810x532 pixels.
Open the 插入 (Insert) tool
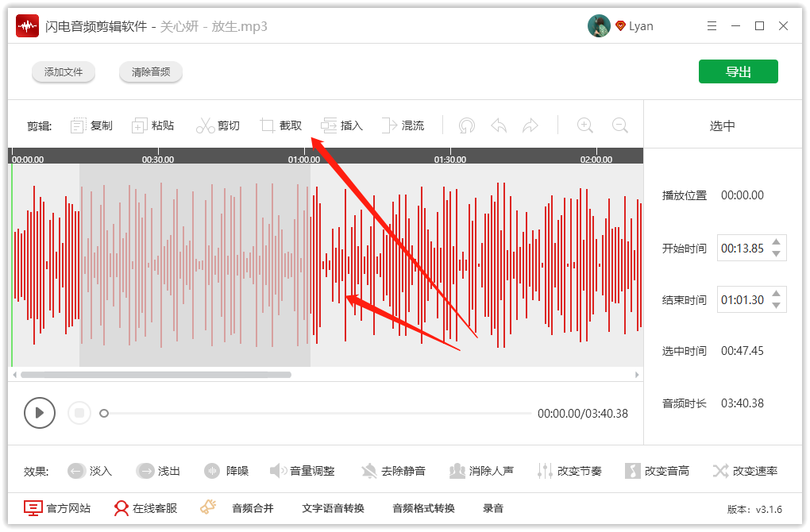click(341, 125)
